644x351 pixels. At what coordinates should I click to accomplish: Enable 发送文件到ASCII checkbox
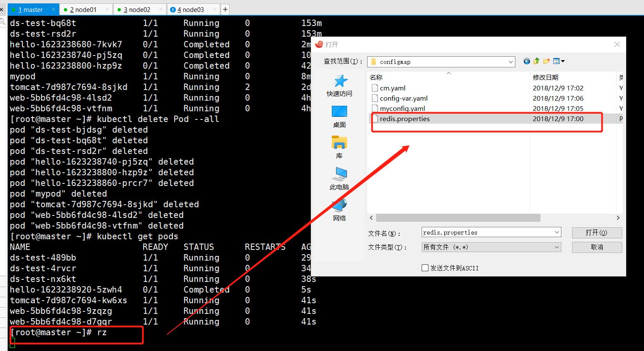point(425,268)
